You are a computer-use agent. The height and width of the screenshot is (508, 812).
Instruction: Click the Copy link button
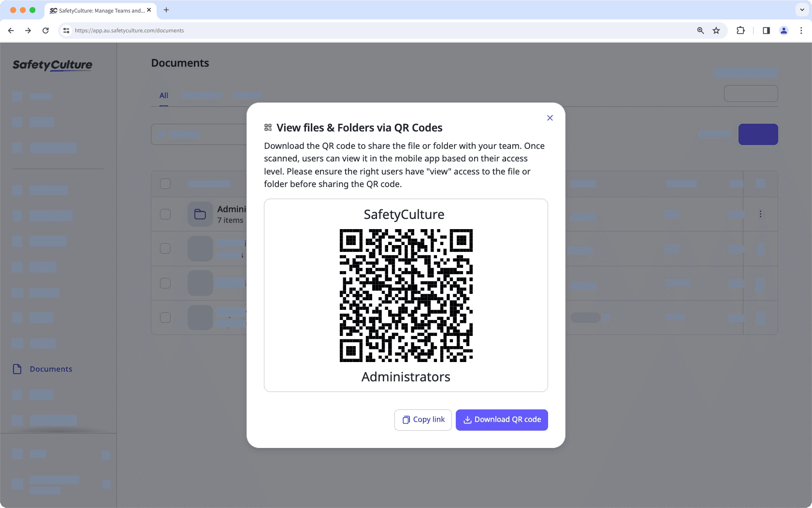click(422, 420)
